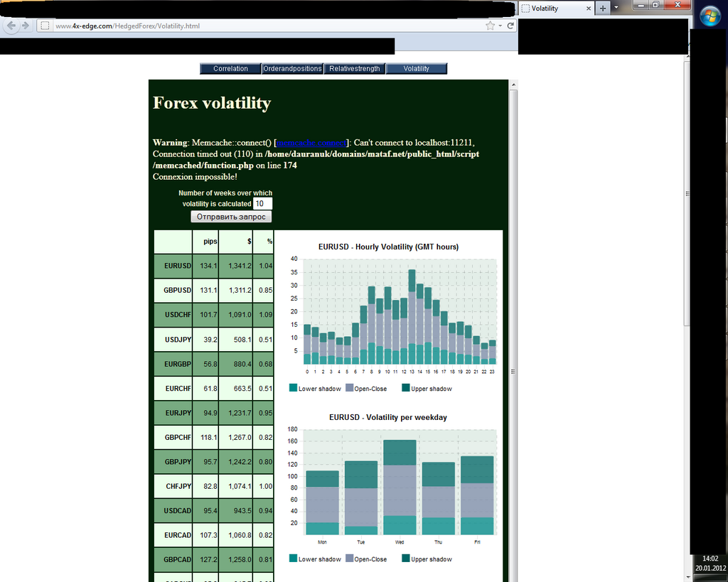
Task: Open the tab list dropdown arrow
Action: coord(616,8)
